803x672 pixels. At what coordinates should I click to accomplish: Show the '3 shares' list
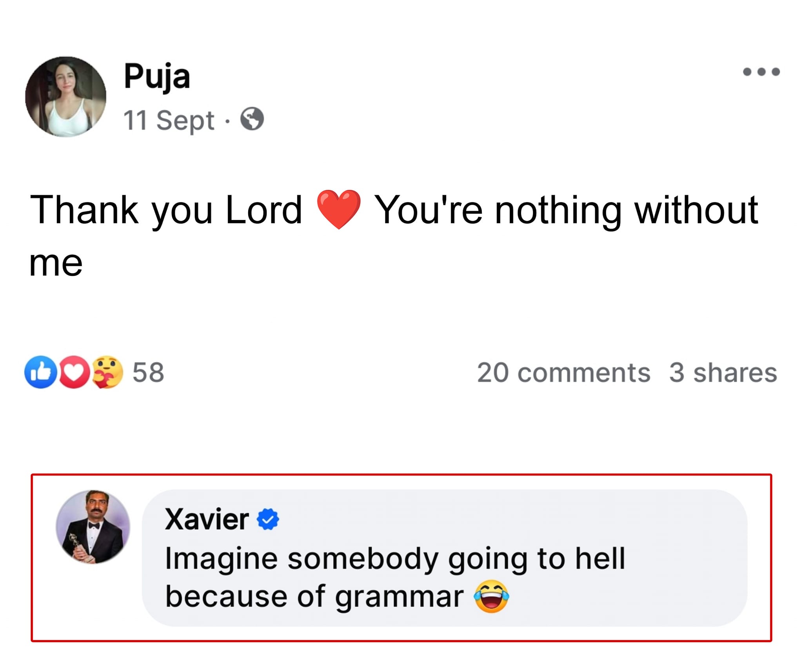(723, 372)
